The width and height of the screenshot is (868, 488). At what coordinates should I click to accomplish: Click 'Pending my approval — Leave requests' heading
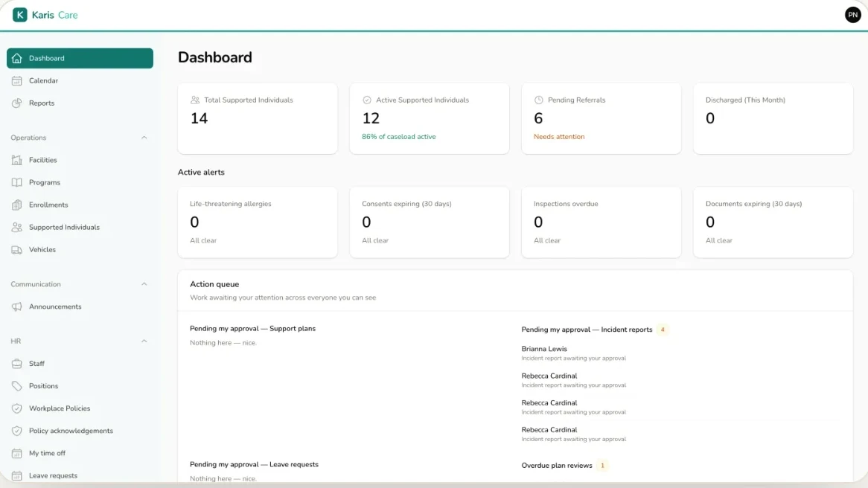[254, 465]
